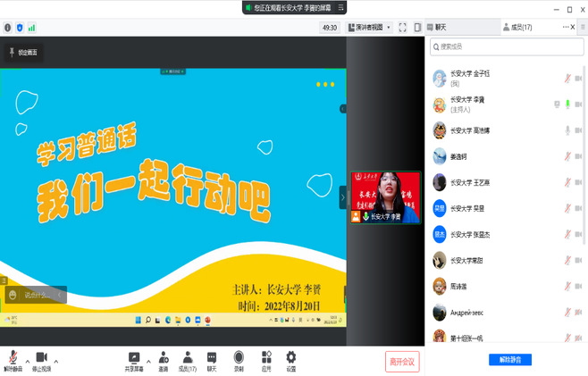
Task: Open the 应用 apps icon
Action: click(x=265, y=360)
